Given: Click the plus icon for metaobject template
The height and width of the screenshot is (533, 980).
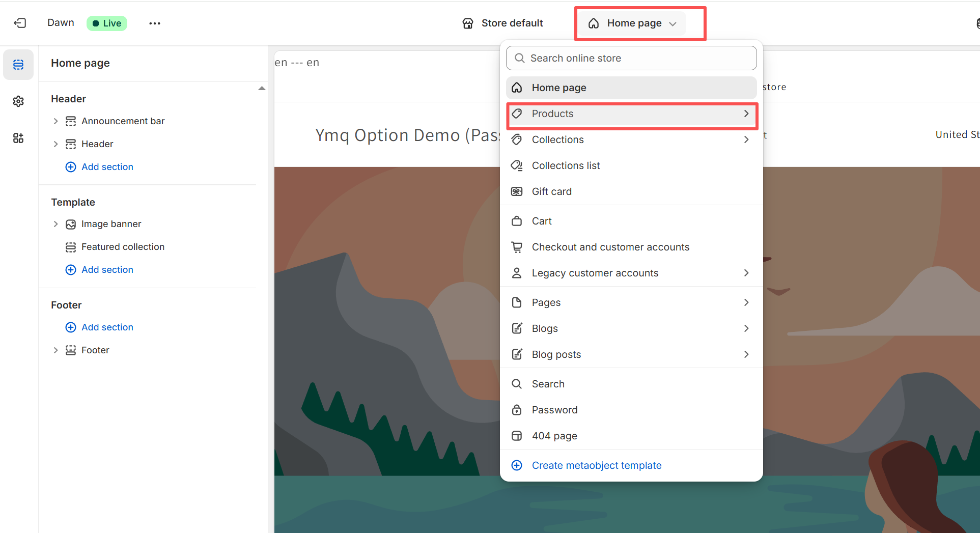Looking at the screenshot, I should 517,465.
